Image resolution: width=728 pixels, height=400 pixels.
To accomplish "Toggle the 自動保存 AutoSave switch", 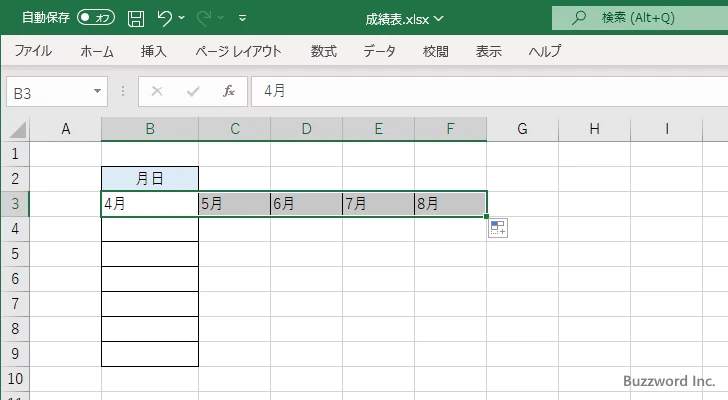I will [96, 18].
